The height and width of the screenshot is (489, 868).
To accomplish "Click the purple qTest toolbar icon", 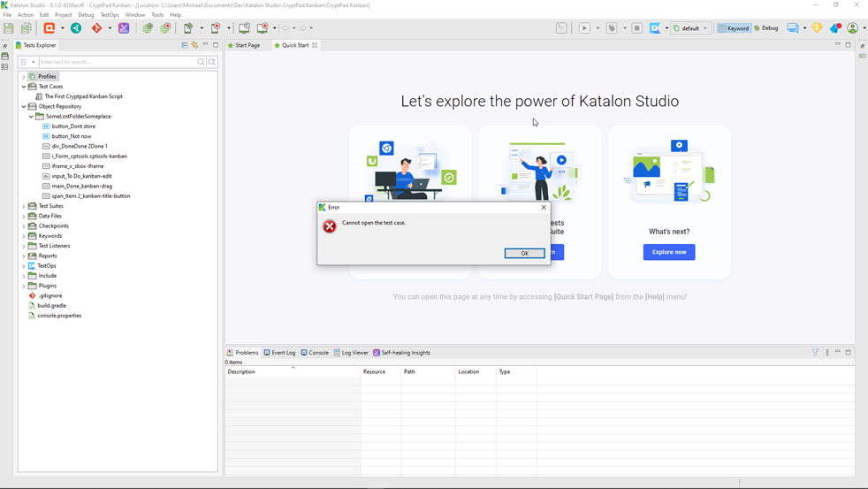I will click(x=124, y=27).
